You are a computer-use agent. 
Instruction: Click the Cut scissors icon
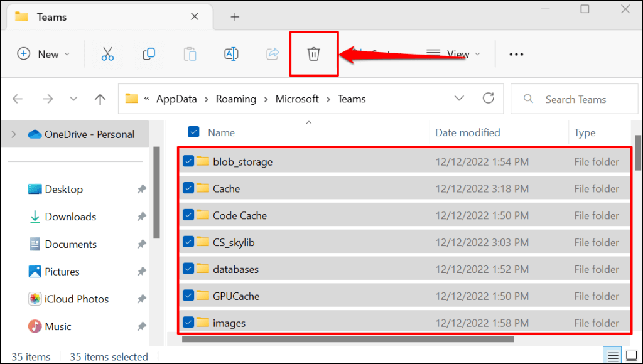(107, 54)
